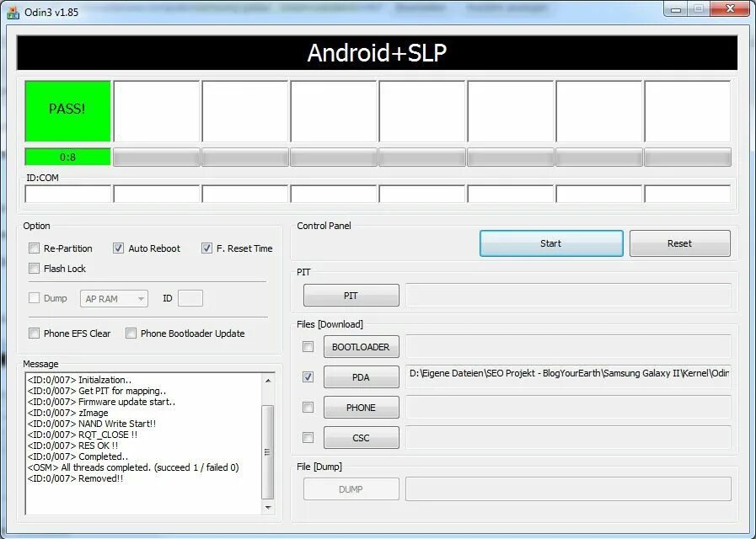Viewport: 756px width, 539px height.
Task: Click the Odin3 app icon in title bar
Action: (13, 12)
